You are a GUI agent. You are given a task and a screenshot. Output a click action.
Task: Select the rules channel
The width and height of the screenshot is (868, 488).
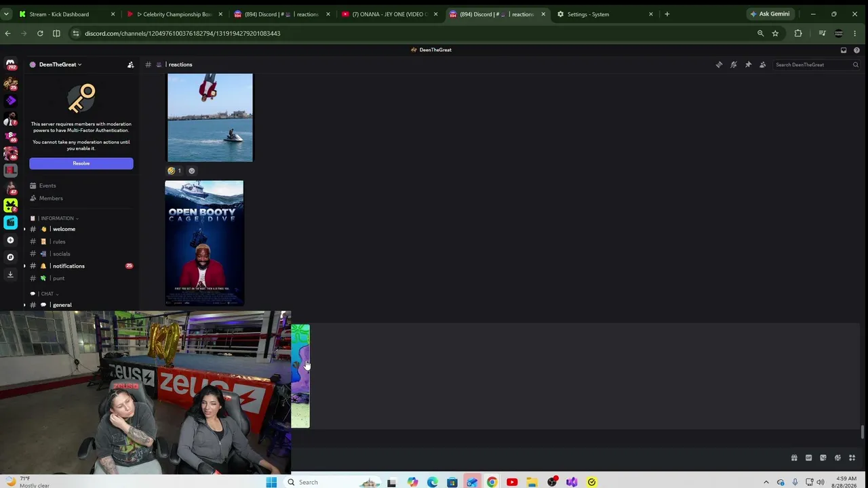click(81, 241)
